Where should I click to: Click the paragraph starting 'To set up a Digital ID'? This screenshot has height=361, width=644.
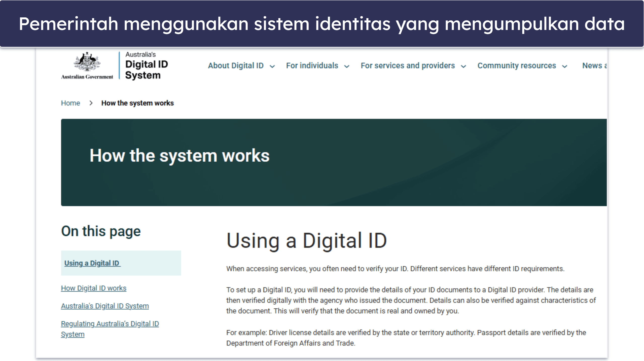tap(411, 301)
